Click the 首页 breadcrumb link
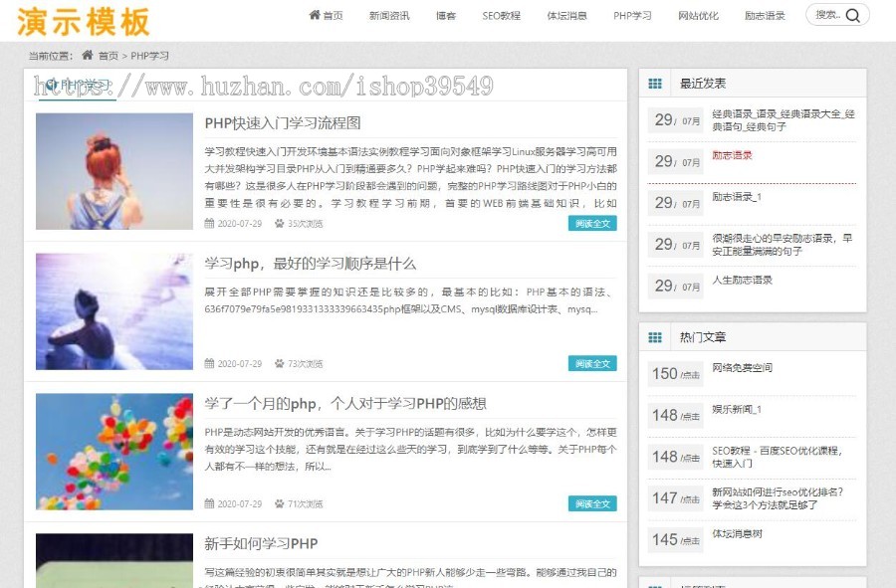 pos(108,56)
